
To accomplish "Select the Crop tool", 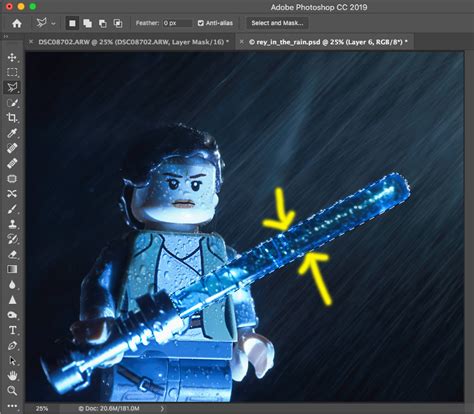I will (x=12, y=118).
